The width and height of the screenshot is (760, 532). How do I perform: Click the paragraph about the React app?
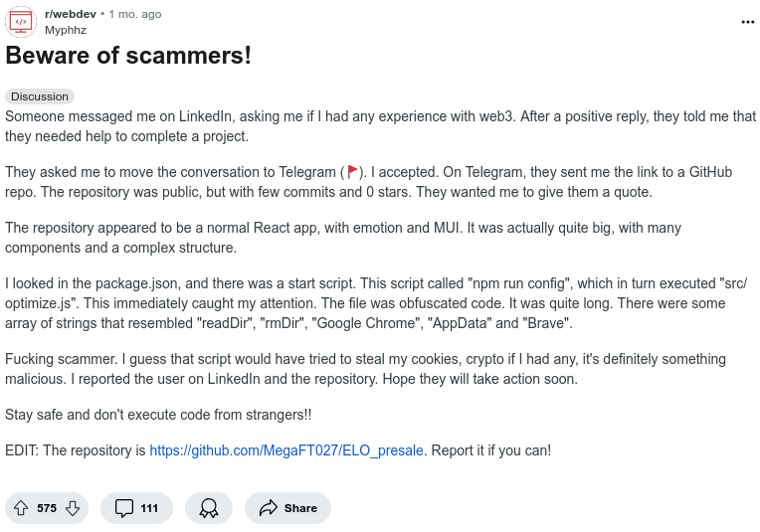click(342, 238)
